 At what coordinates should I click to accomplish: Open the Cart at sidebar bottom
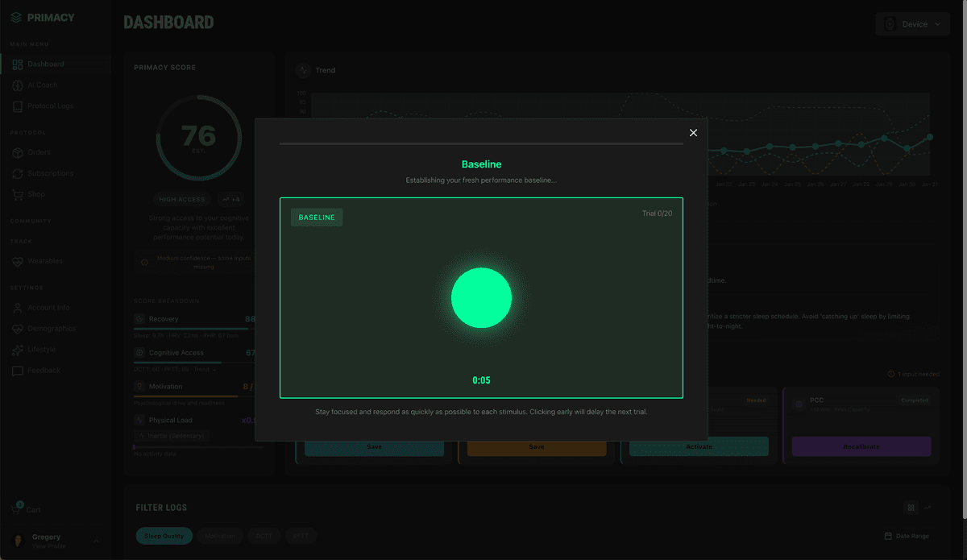pos(26,509)
